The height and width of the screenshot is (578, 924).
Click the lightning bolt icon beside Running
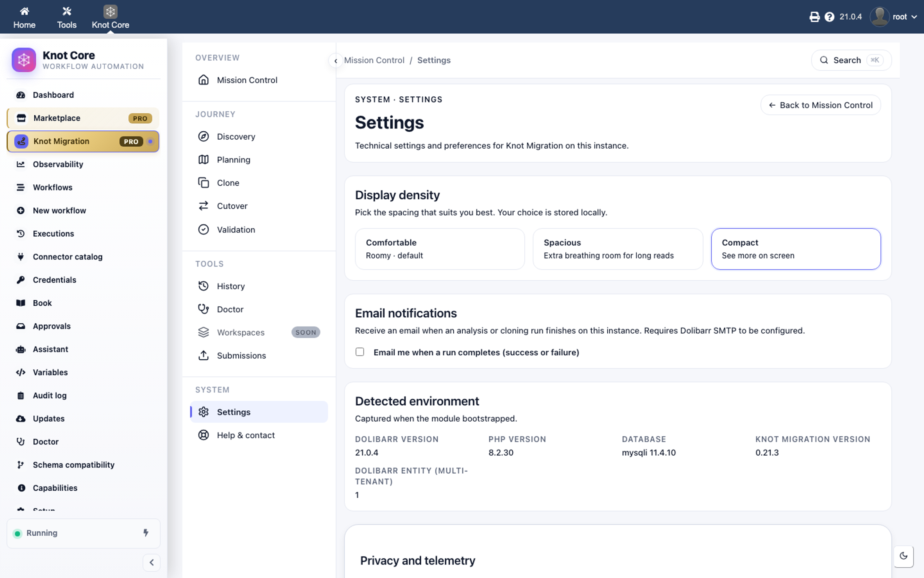145,533
